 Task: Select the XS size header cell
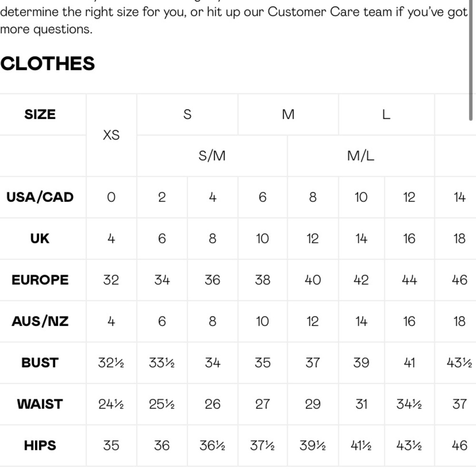click(111, 135)
